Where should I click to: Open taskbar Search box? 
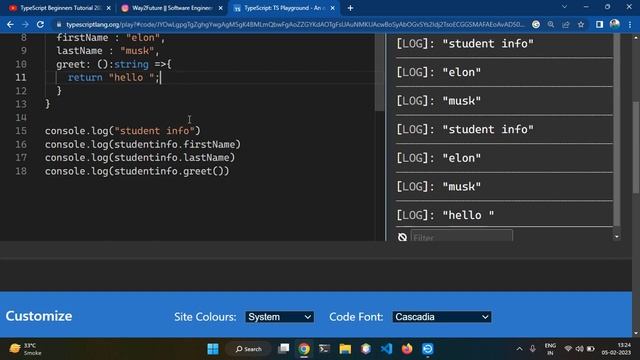coord(248,349)
